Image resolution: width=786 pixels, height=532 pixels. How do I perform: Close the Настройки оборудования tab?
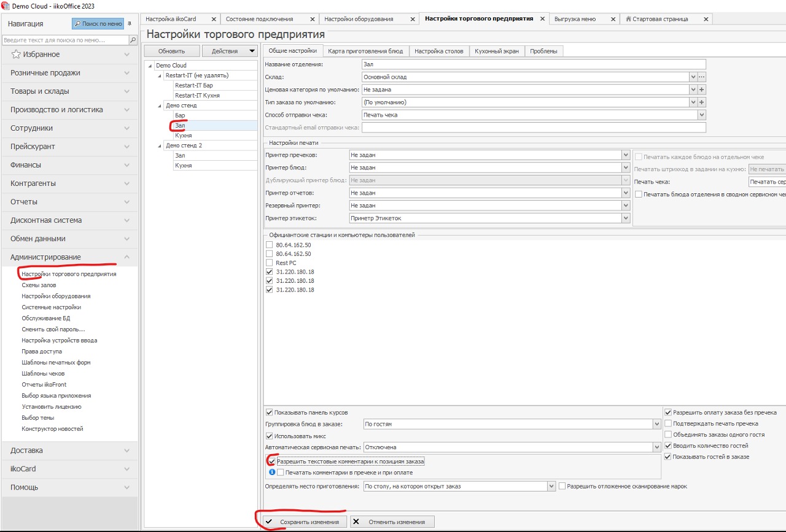[x=413, y=19]
